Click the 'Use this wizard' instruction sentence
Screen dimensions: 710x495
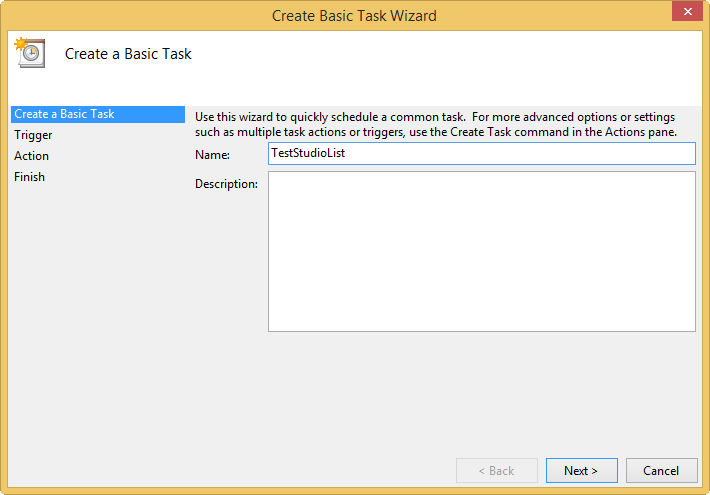click(x=330, y=117)
